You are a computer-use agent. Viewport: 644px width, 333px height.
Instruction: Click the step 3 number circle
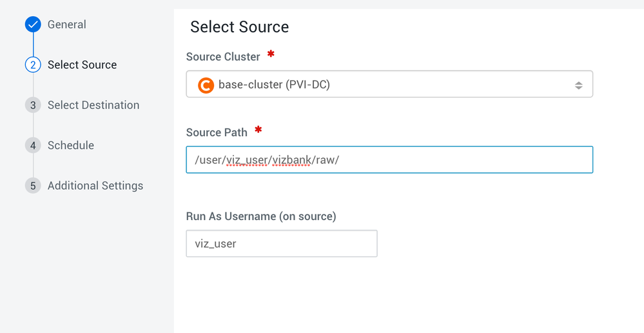[x=33, y=105]
